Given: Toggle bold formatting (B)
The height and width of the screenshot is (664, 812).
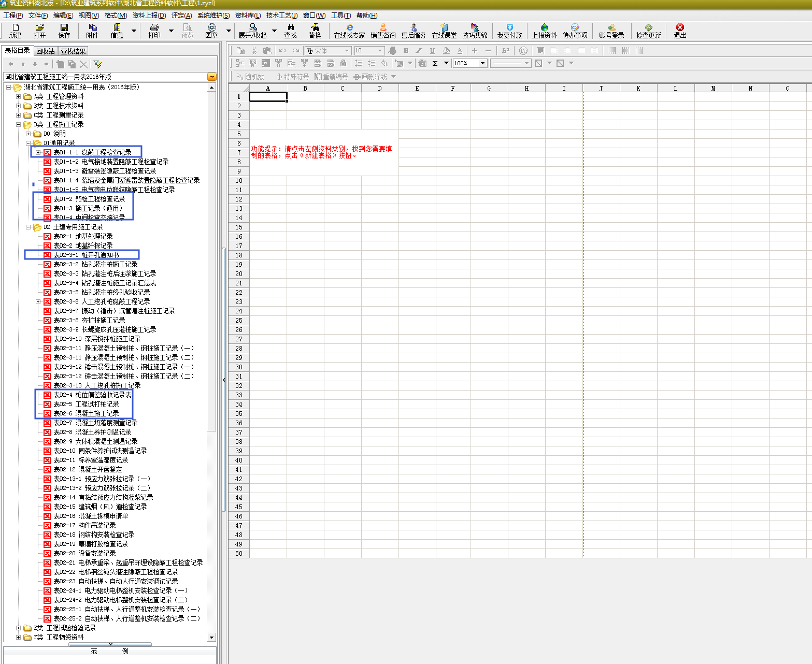Looking at the screenshot, I should pyautogui.click(x=406, y=51).
